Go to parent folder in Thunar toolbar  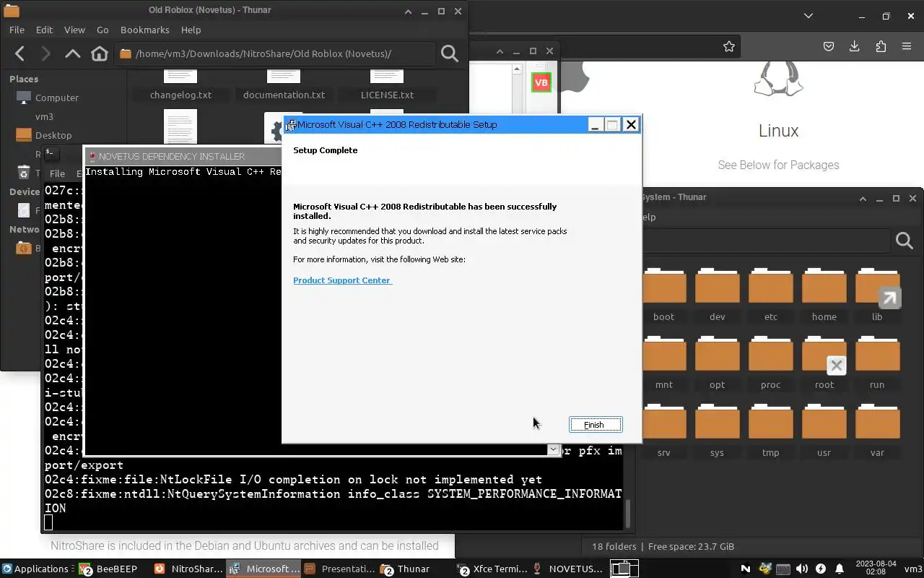(x=72, y=53)
